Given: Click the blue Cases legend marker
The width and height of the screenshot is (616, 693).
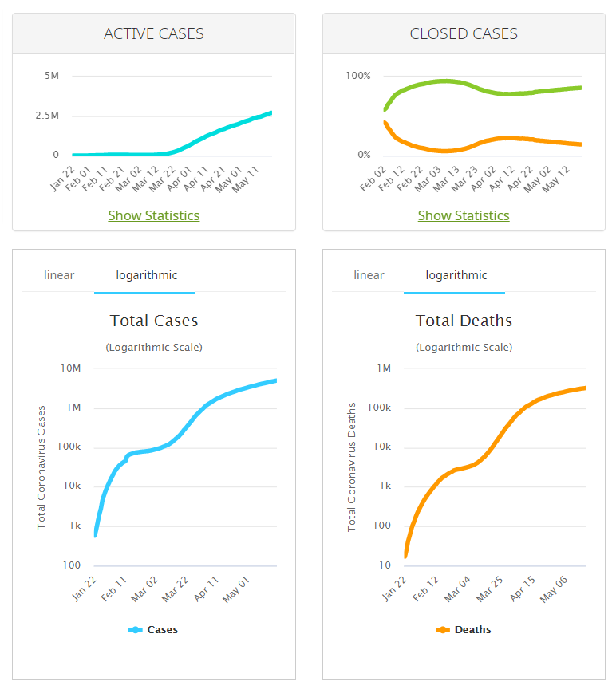Looking at the screenshot, I should [136, 630].
